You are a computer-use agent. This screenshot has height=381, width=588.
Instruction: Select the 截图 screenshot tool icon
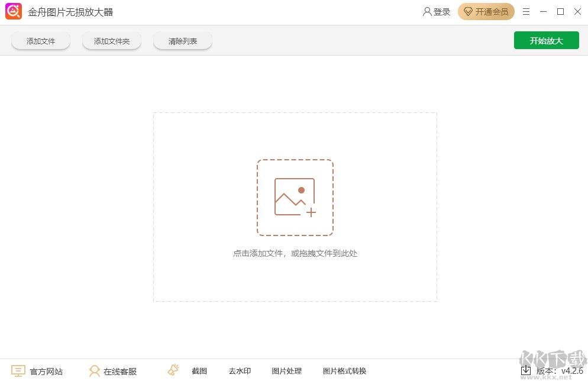173,369
